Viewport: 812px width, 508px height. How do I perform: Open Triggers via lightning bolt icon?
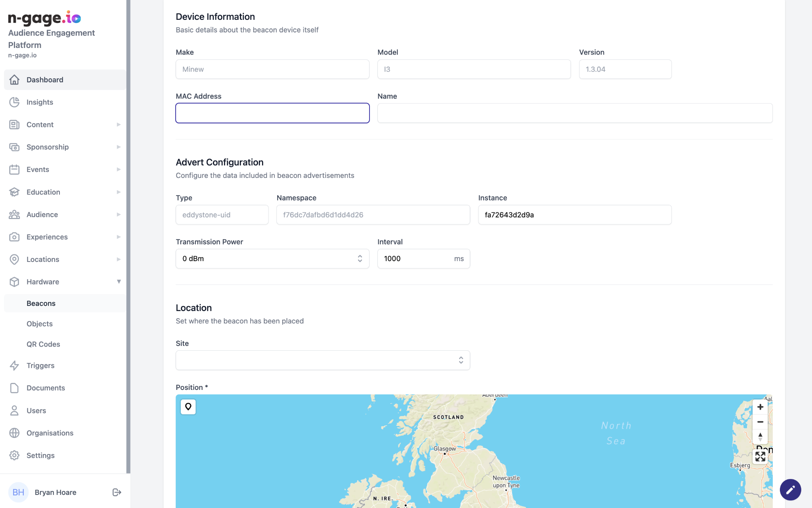click(14, 365)
